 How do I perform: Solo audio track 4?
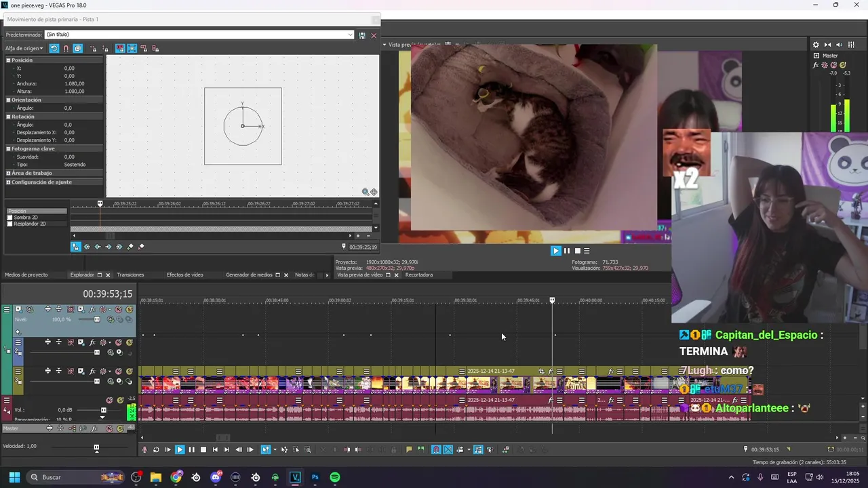click(120, 400)
